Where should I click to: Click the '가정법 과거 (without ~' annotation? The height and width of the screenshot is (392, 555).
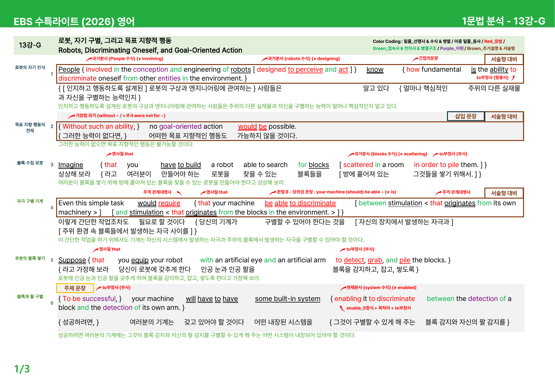pyautogui.click(x=120, y=116)
